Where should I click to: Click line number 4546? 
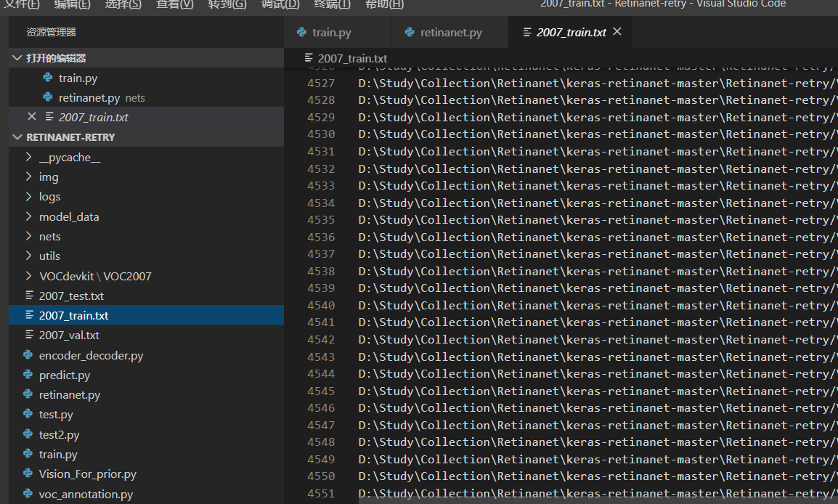coord(321,408)
